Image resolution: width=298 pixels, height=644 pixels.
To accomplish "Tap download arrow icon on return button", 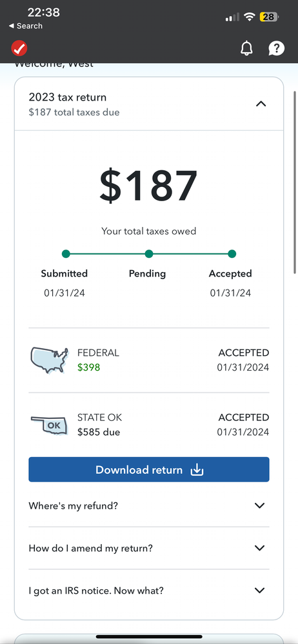I will (x=197, y=469).
